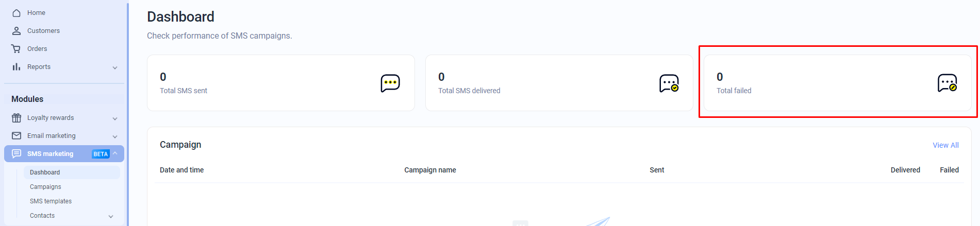Open the SMS templates menu item

click(51, 201)
